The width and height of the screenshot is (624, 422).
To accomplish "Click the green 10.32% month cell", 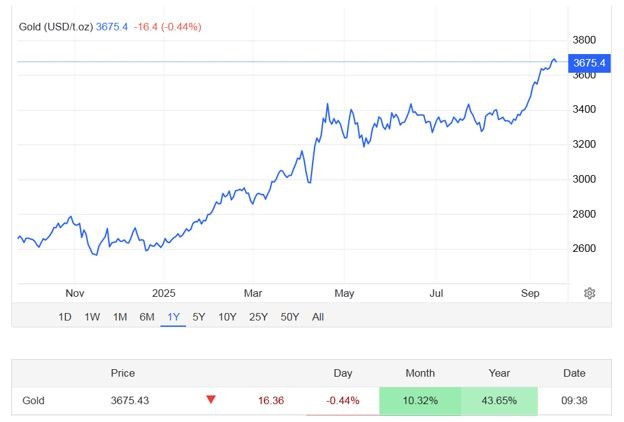I will (x=419, y=400).
